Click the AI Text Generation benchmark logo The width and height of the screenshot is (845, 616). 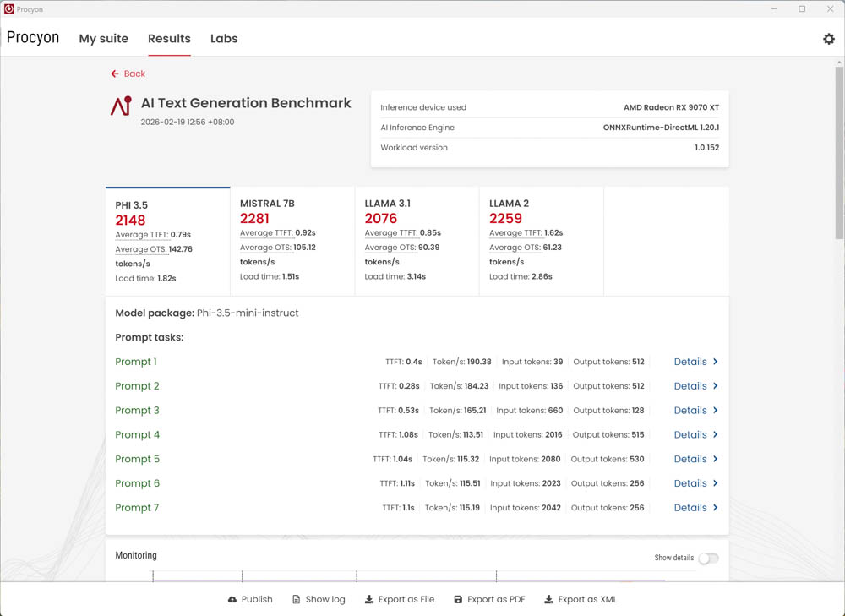(x=121, y=106)
